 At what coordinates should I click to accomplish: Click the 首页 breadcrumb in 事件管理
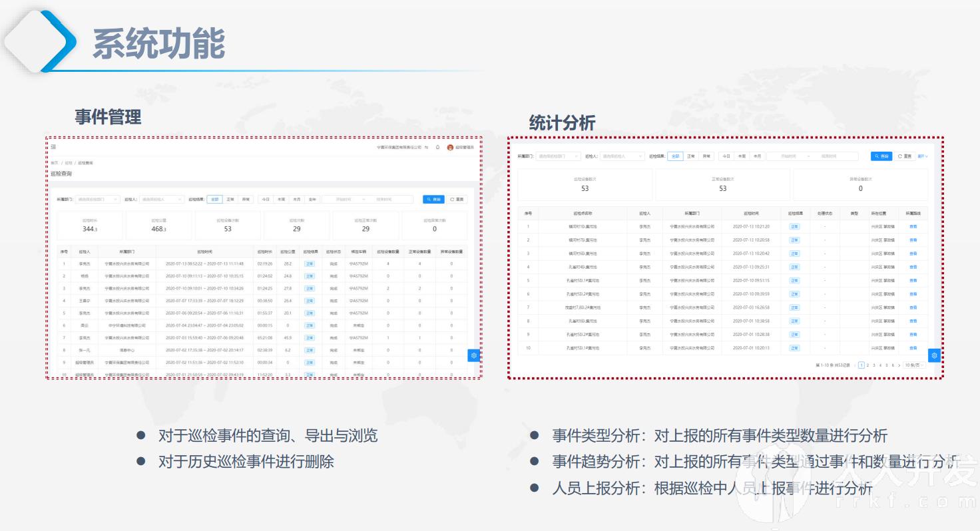[54, 162]
